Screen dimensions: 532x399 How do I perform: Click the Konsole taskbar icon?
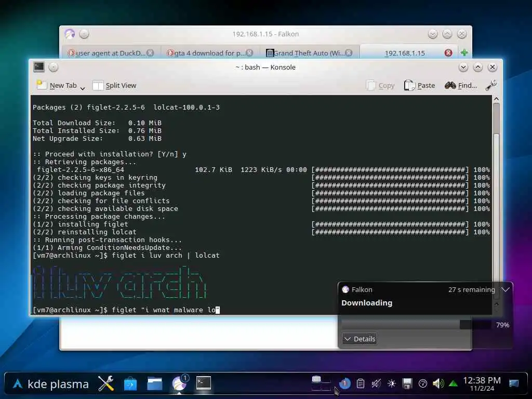point(204,383)
